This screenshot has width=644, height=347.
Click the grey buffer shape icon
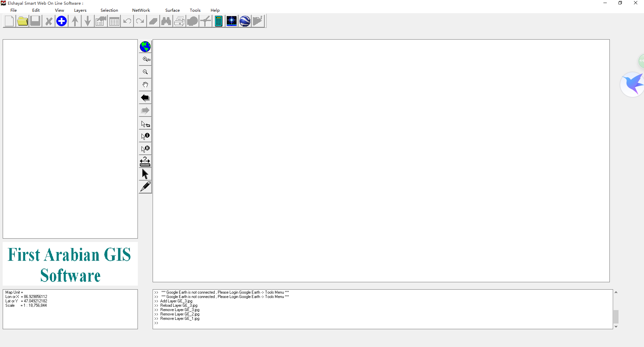click(x=193, y=21)
